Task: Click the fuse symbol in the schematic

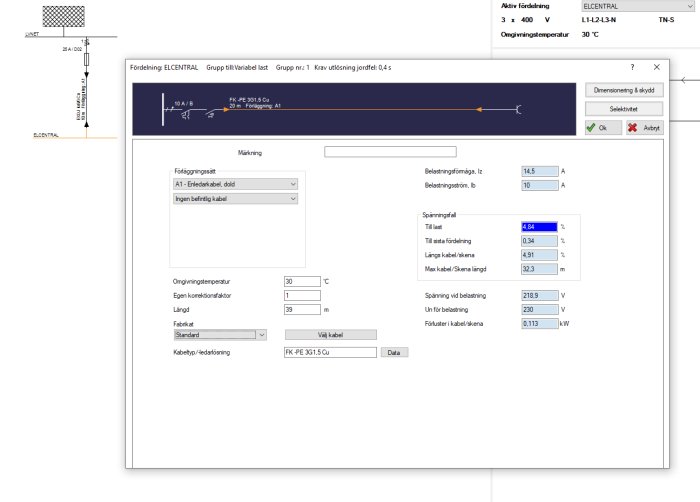Action: (87, 61)
